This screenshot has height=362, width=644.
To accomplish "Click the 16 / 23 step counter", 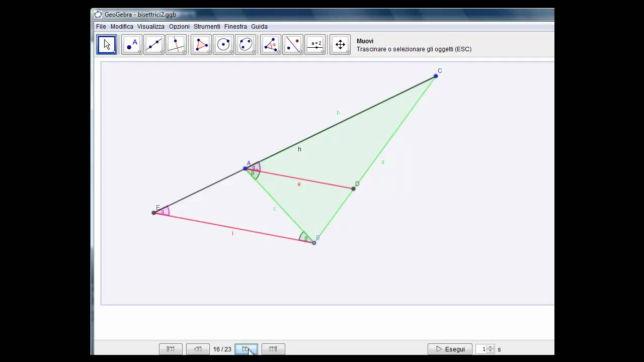I will pyautogui.click(x=222, y=349).
